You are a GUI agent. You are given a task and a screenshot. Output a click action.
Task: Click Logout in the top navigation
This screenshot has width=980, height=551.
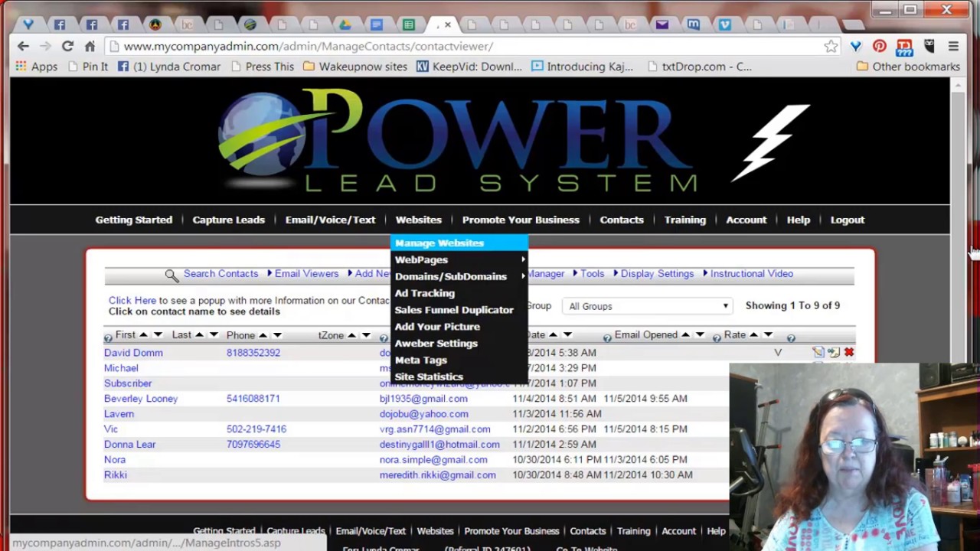pyautogui.click(x=847, y=220)
